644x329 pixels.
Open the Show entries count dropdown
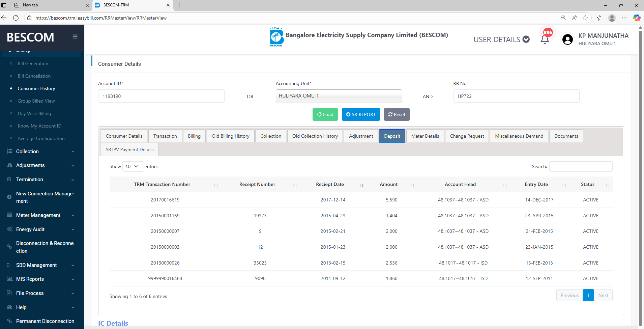click(x=132, y=166)
